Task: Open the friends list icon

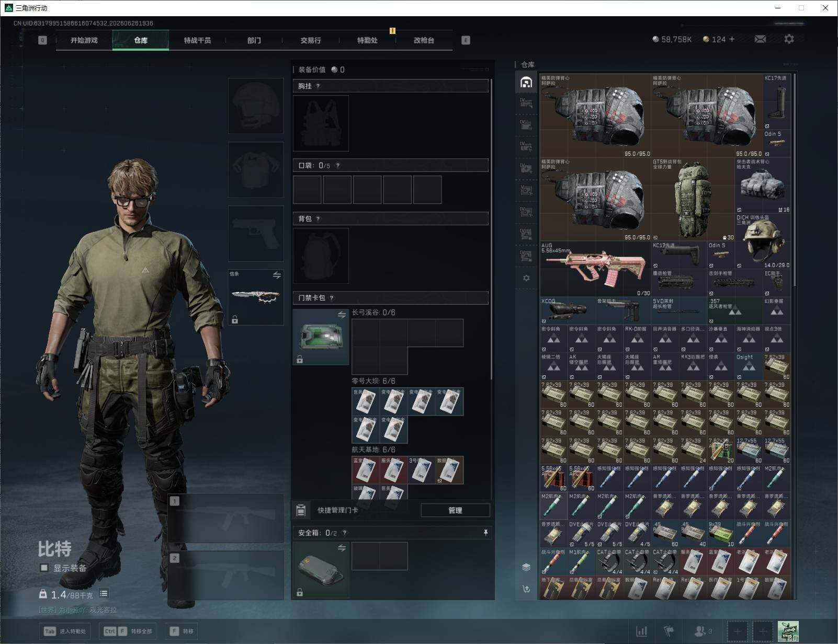Action: [699, 631]
